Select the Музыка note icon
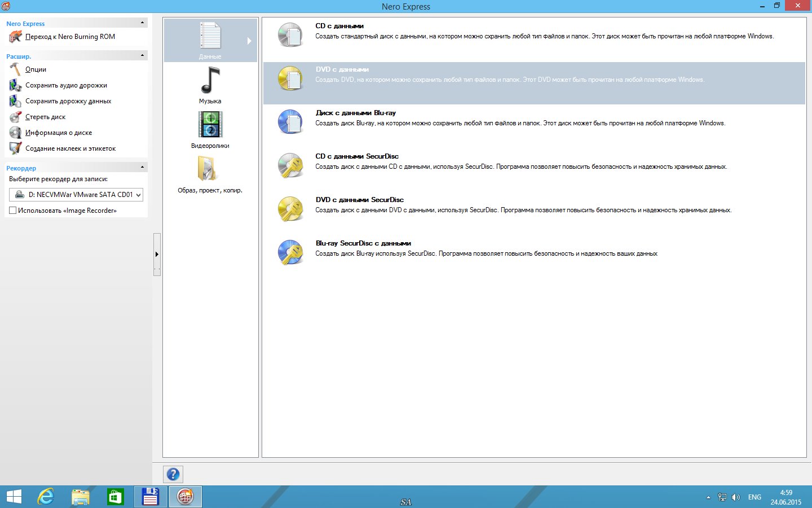The width and height of the screenshot is (812, 508). 210,80
